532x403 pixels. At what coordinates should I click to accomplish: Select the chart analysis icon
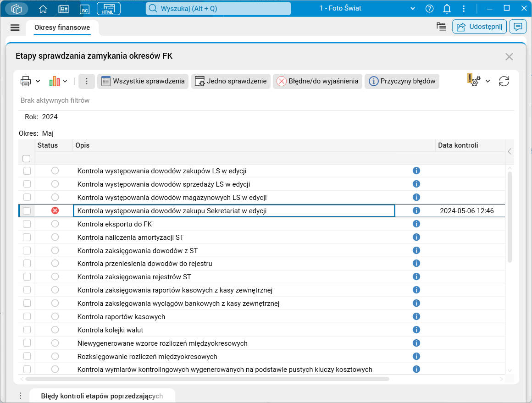tap(54, 81)
